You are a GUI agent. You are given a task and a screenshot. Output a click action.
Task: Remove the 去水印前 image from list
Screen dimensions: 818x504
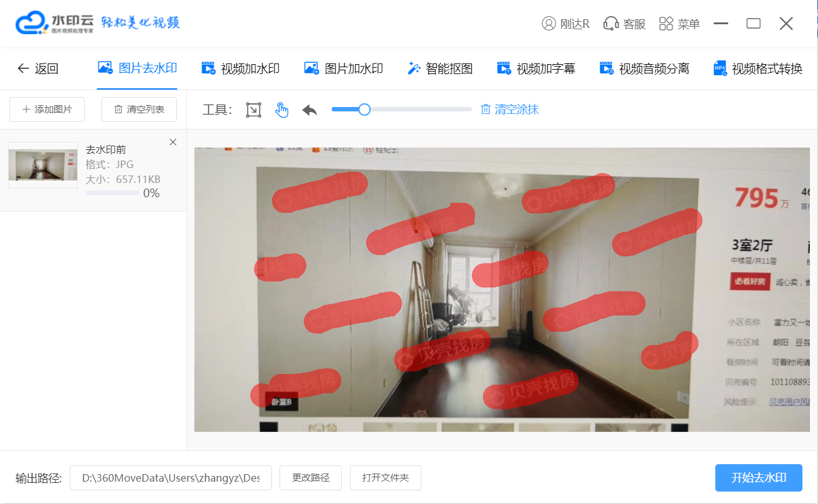(x=173, y=142)
